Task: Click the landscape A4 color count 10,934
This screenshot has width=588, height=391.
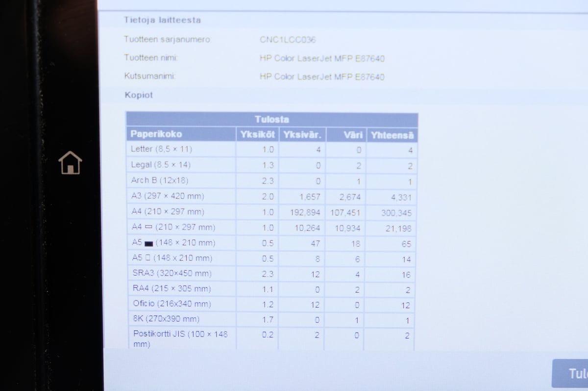Action: 348,228
